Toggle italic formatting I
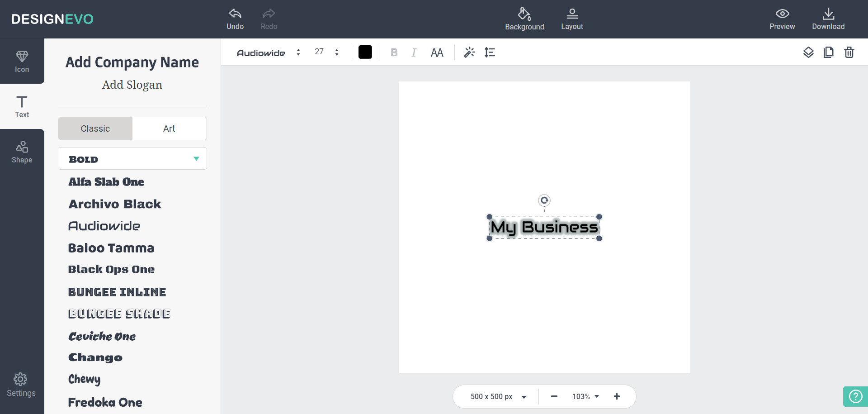This screenshot has height=414, width=868. click(414, 52)
